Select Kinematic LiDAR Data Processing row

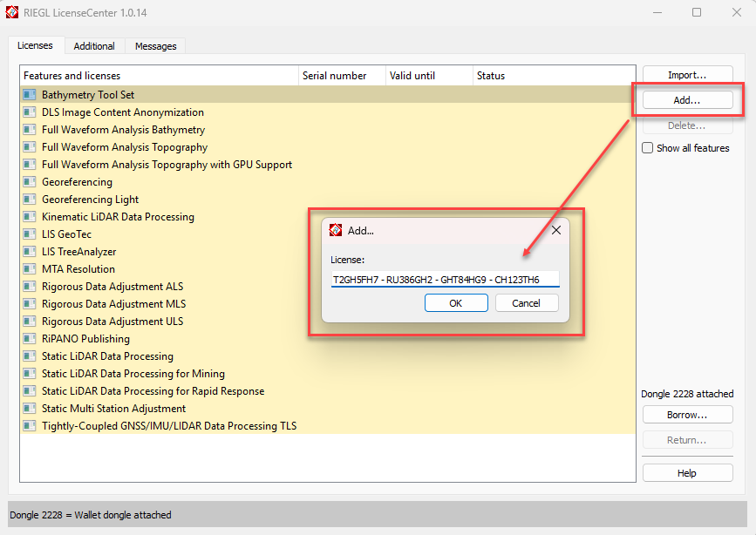point(118,217)
